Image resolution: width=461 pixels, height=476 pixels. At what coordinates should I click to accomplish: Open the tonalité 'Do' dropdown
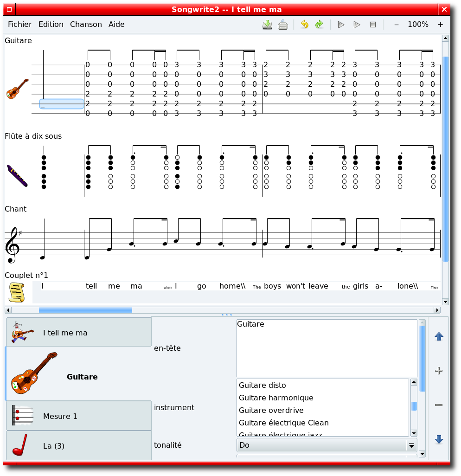click(x=327, y=445)
